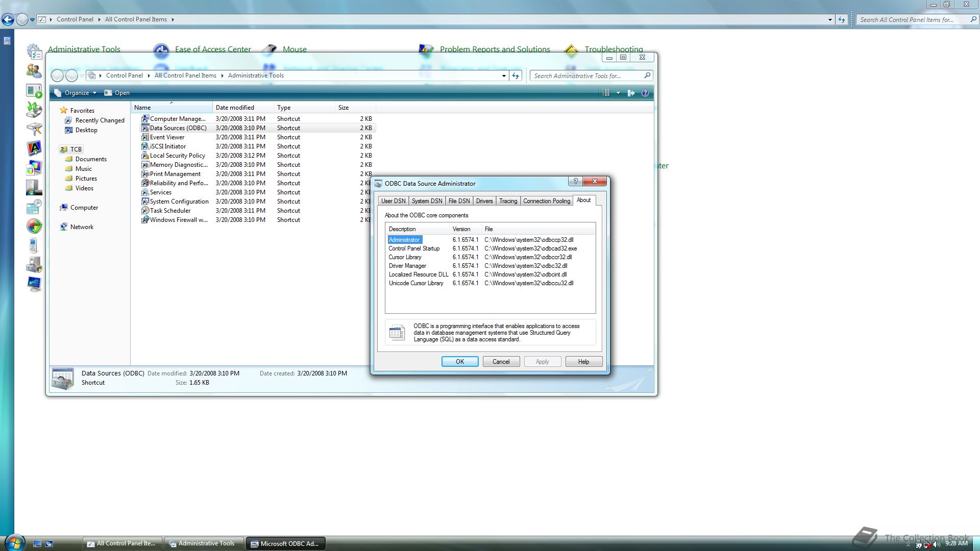Click Troubleshooting link in Control Panel

[x=614, y=49]
